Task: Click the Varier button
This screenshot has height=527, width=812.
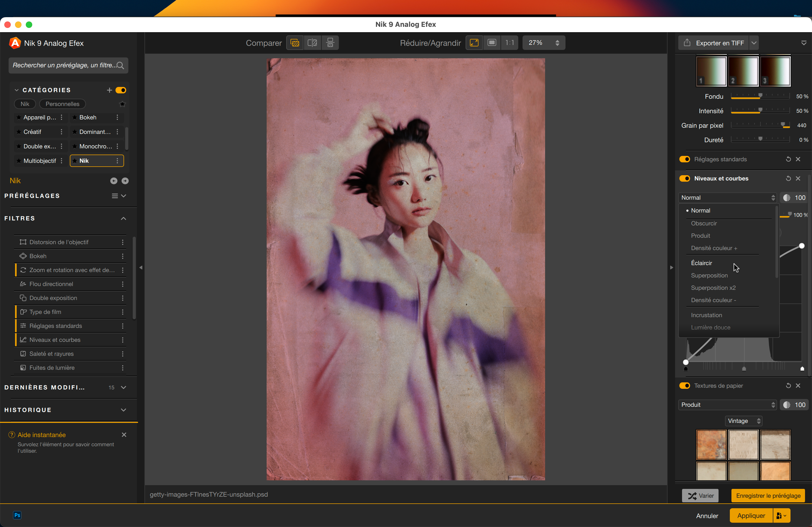Action: (700, 496)
